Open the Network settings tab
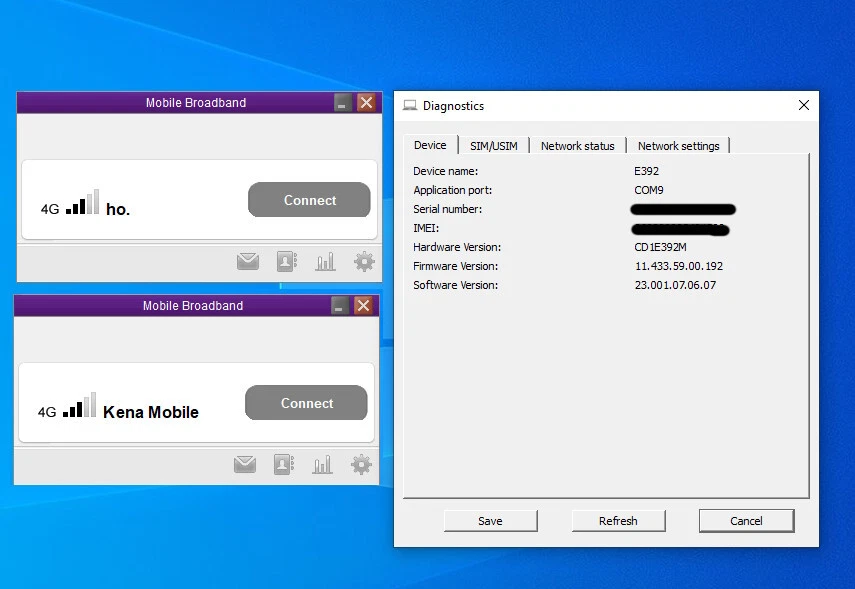Screen dimensions: 855x589 point(679,146)
